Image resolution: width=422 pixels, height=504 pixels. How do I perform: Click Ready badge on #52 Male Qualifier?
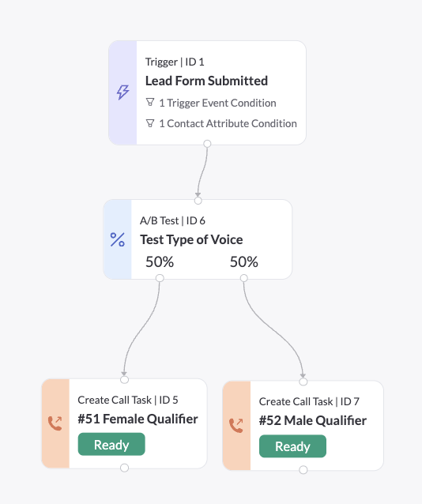click(292, 446)
